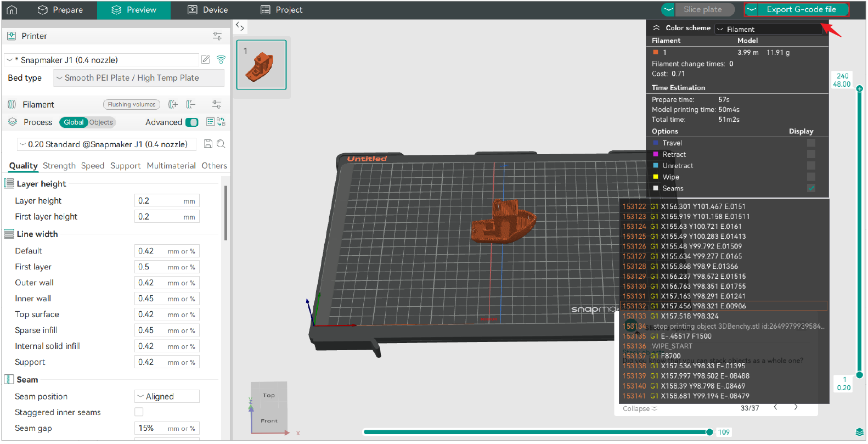868x444 pixels.
Task: Click the vertical layer slider bottom handle
Action: pos(860,375)
